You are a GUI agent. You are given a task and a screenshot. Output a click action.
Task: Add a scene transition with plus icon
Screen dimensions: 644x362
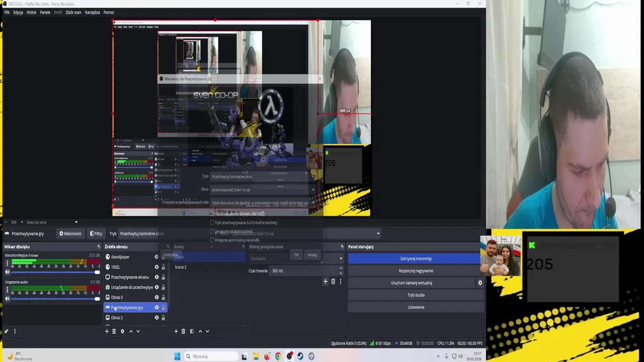[x=326, y=282]
